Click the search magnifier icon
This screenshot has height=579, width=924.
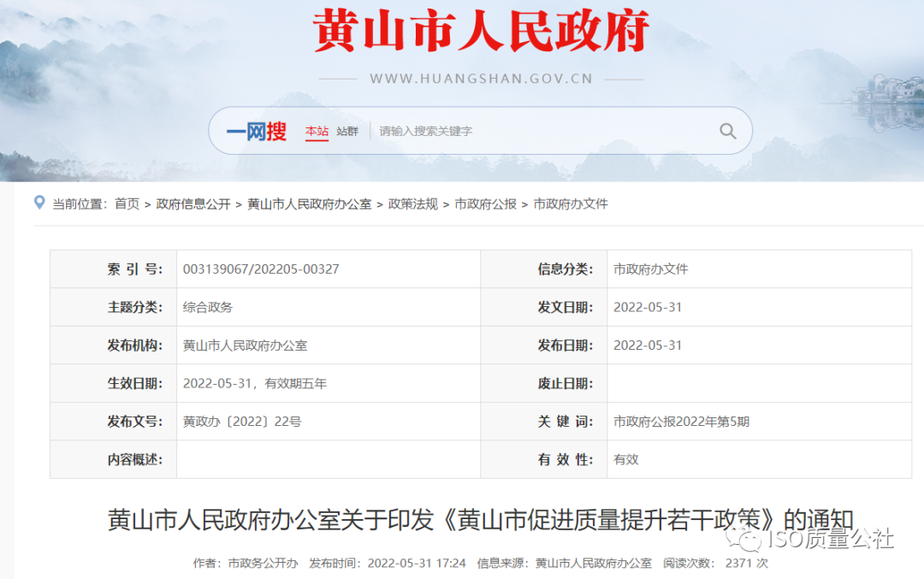pos(726,131)
